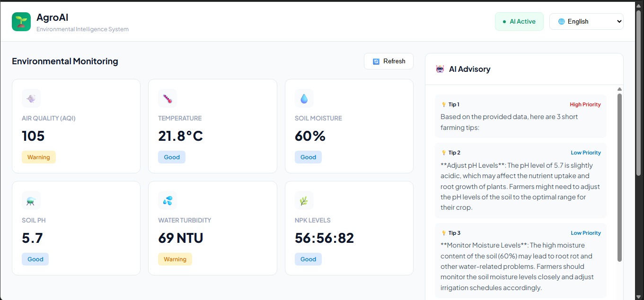Click the Water Turbidity droplets icon
Image resolution: width=644 pixels, height=300 pixels.
click(x=168, y=200)
